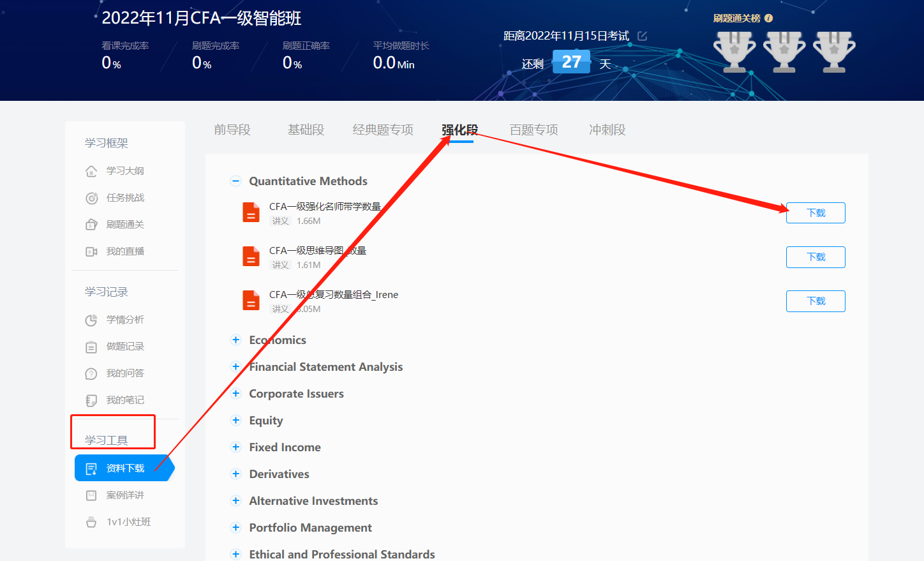This screenshot has width=924, height=561.
Task: Download the Irene review handout
Action: [816, 301]
